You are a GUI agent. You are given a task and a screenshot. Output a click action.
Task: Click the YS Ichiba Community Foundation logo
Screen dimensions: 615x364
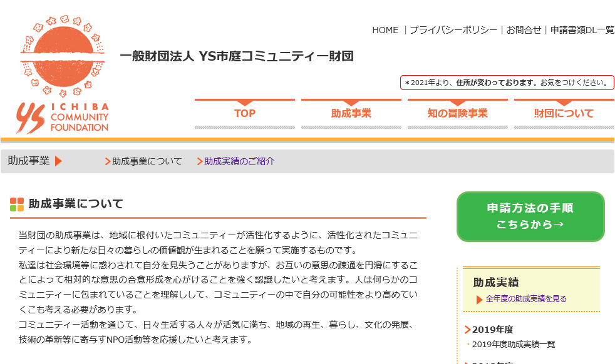pos(63,69)
